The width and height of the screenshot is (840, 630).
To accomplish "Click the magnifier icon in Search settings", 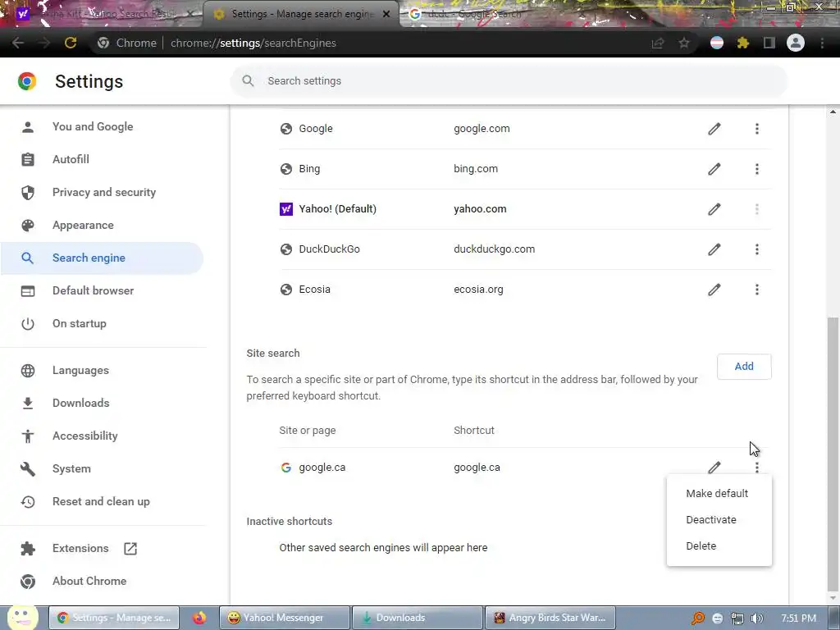I will click(248, 81).
